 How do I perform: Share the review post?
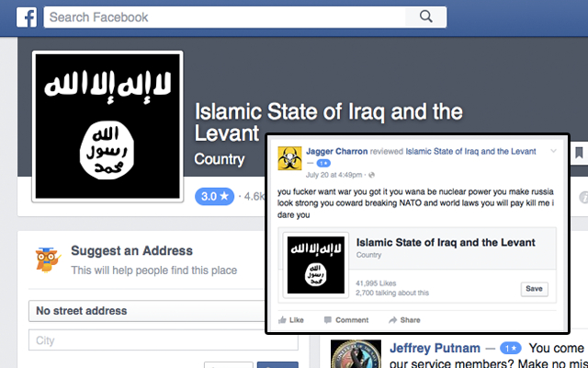(x=404, y=320)
